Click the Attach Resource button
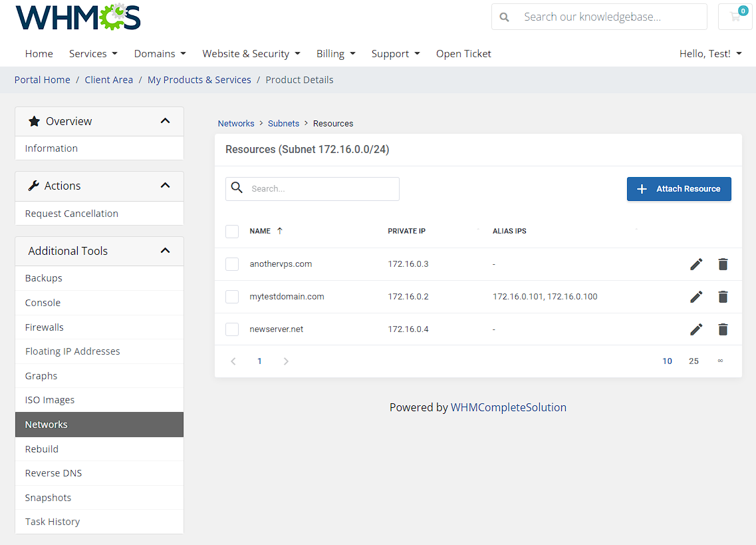The width and height of the screenshot is (756, 545). pyautogui.click(x=678, y=189)
